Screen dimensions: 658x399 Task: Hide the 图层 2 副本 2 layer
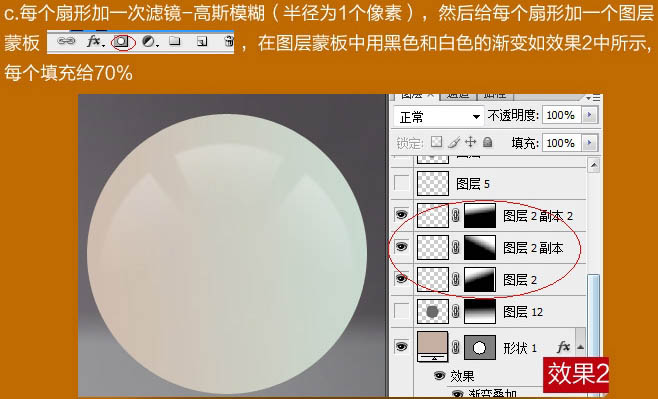click(402, 215)
